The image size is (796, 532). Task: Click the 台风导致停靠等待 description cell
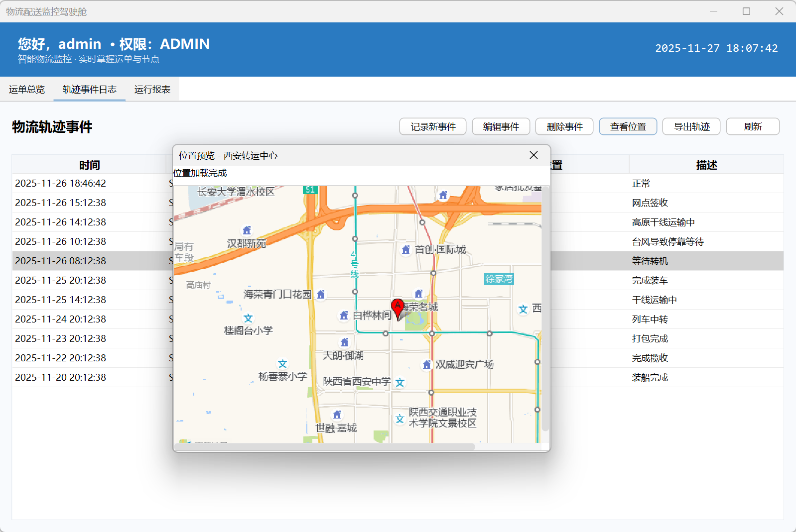(x=706, y=241)
